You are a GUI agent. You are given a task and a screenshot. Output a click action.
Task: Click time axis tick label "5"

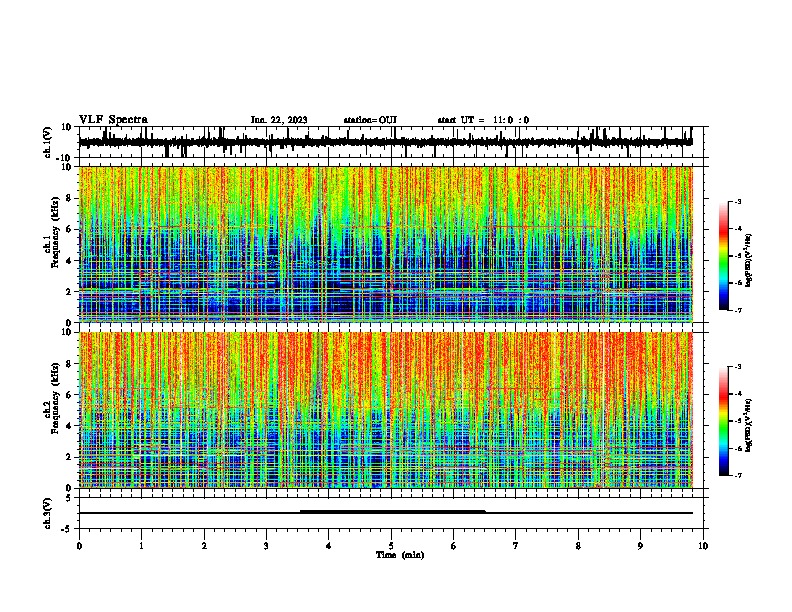(391, 546)
